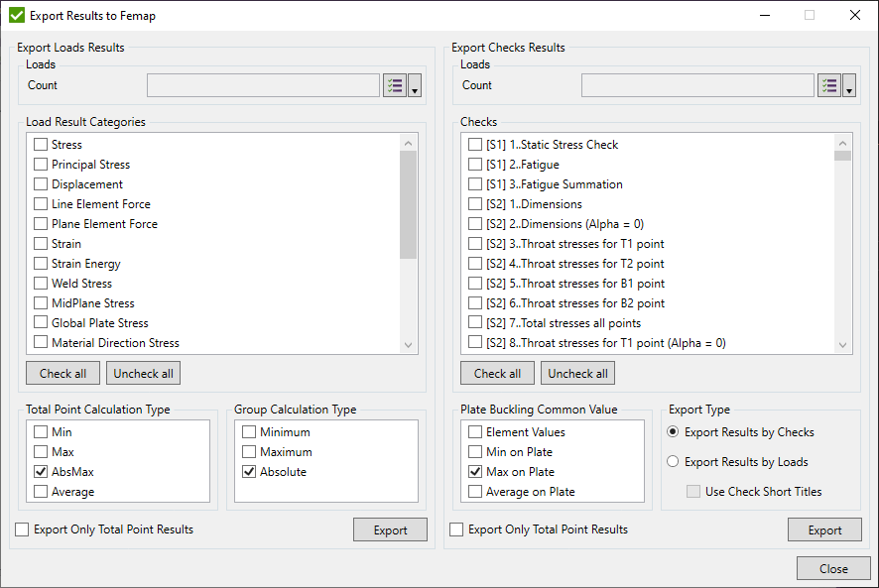Uncheck AbsMax in Total Point Calculation Type
The height and width of the screenshot is (588, 879).
click(x=41, y=472)
